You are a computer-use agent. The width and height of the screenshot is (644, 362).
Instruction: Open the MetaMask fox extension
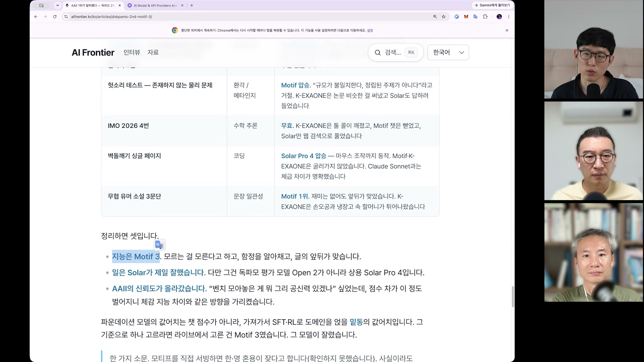[466, 16]
